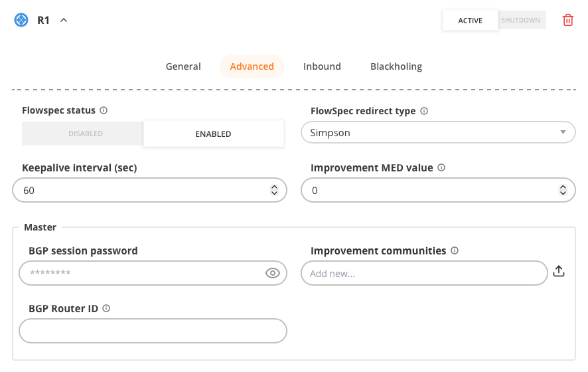The width and height of the screenshot is (588, 372).
Task: Click the R1 router icon
Action: (x=21, y=20)
